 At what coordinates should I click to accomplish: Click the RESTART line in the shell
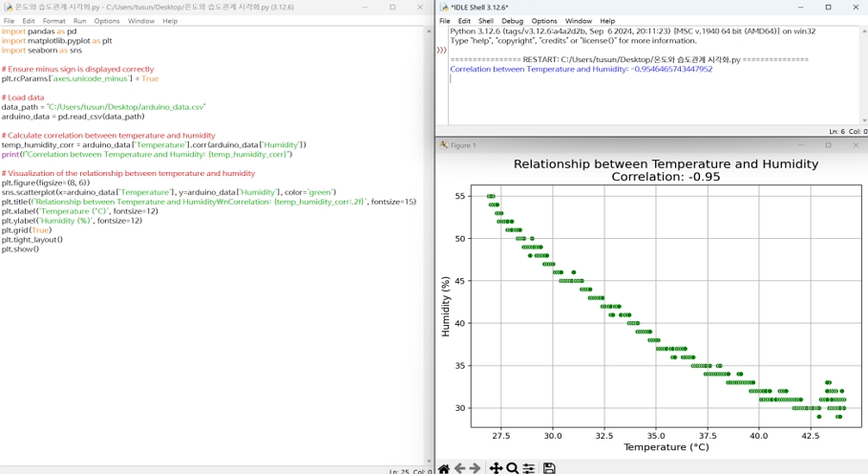point(629,60)
